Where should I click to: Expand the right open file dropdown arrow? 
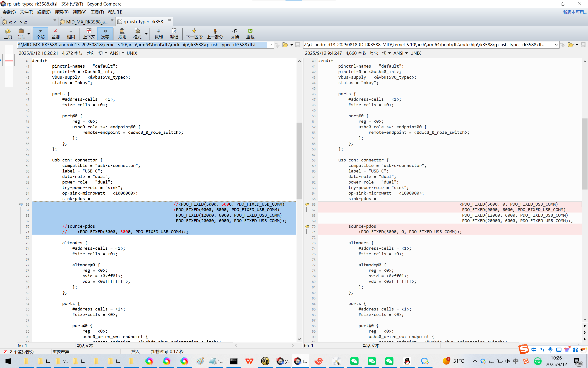click(x=577, y=45)
